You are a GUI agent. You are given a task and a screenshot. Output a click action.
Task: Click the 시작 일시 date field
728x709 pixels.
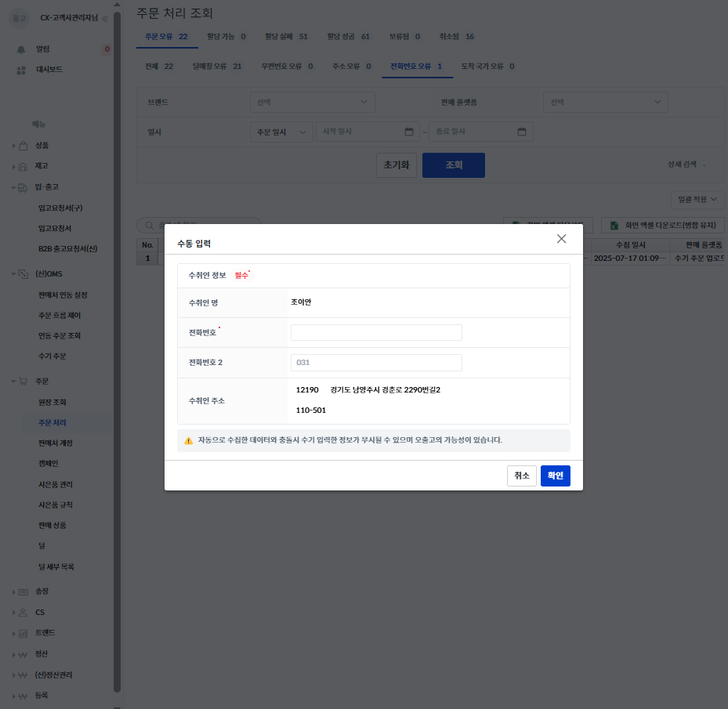pyautogui.click(x=368, y=132)
